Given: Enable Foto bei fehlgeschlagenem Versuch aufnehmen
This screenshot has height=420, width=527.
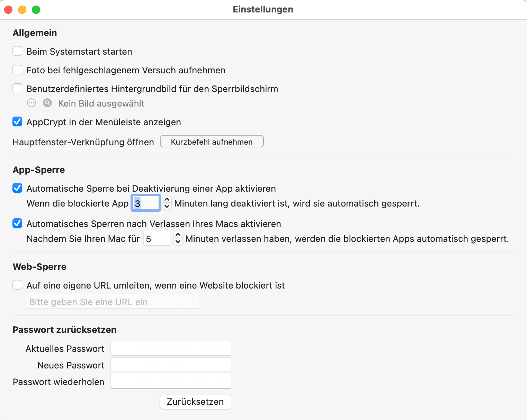Looking at the screenshot, I should [x=17, y=70].
